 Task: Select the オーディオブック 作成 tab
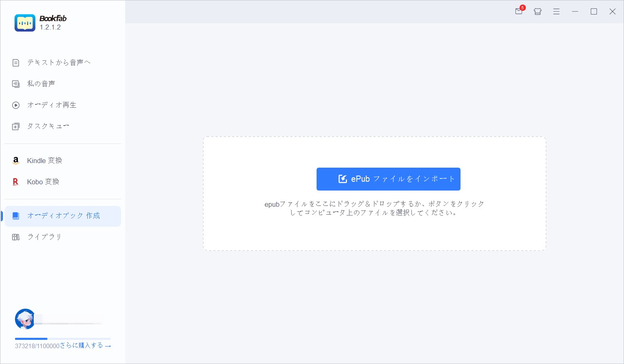coord(63,216)
